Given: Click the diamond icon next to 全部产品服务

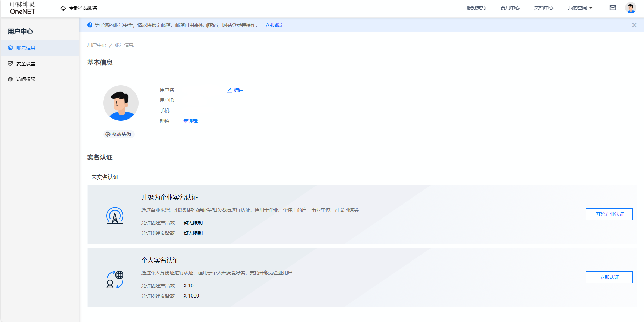Looking at the screenshot, I should click(x=63, y=7).
